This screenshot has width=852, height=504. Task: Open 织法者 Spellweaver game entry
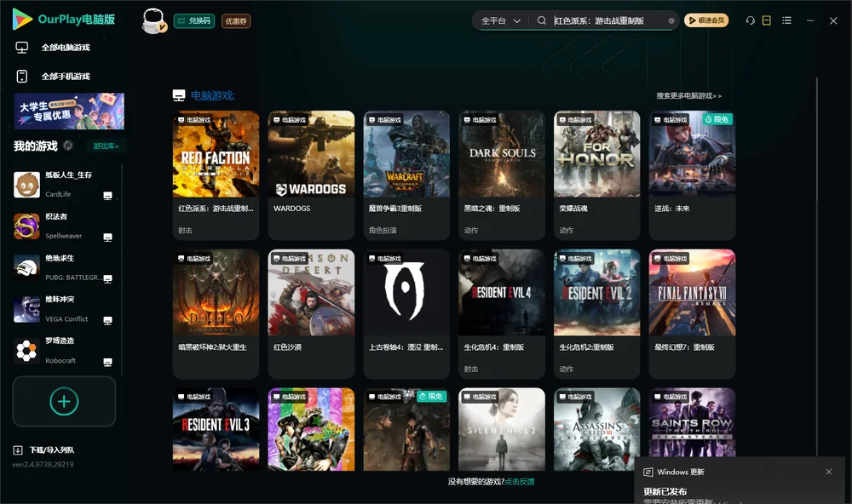click(64, 226)
